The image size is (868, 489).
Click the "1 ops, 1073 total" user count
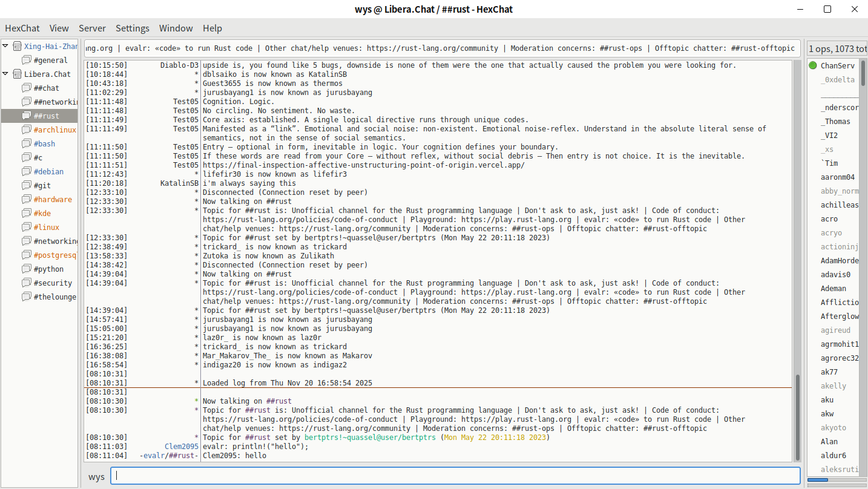[x=838, y=49]
